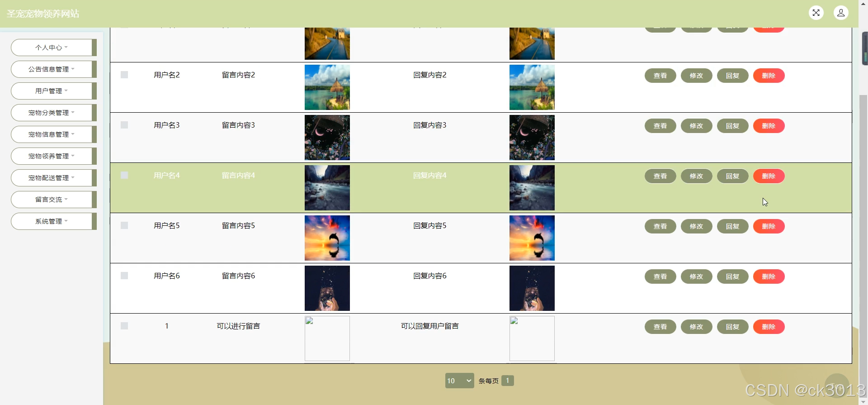Click 删除 for 用户名2 row
868x405 pixels.
[769, 76]
